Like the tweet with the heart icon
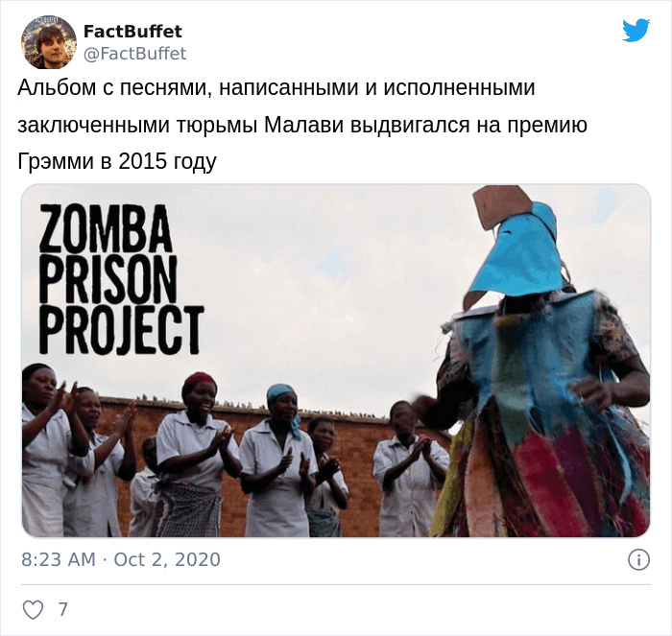Image resolution: width=672 pixels, height=636 pixels. coord(33,609)
